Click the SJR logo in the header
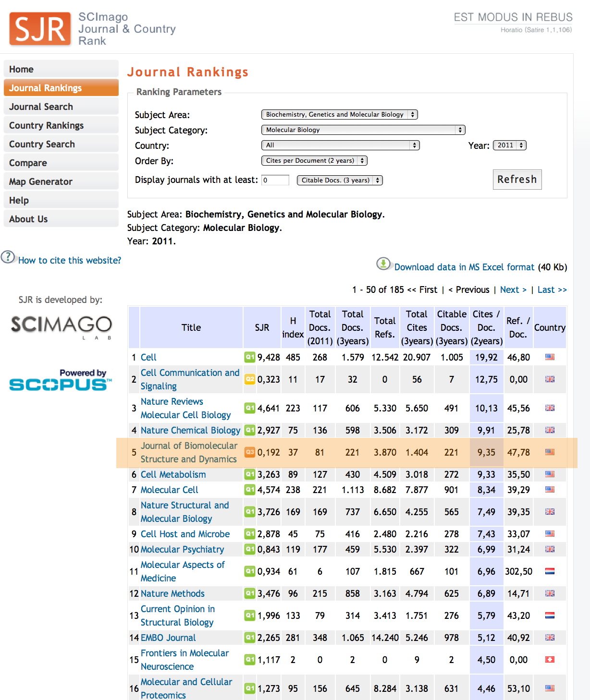The width and height of the screenshot is (590, 700). pos(40,29)
